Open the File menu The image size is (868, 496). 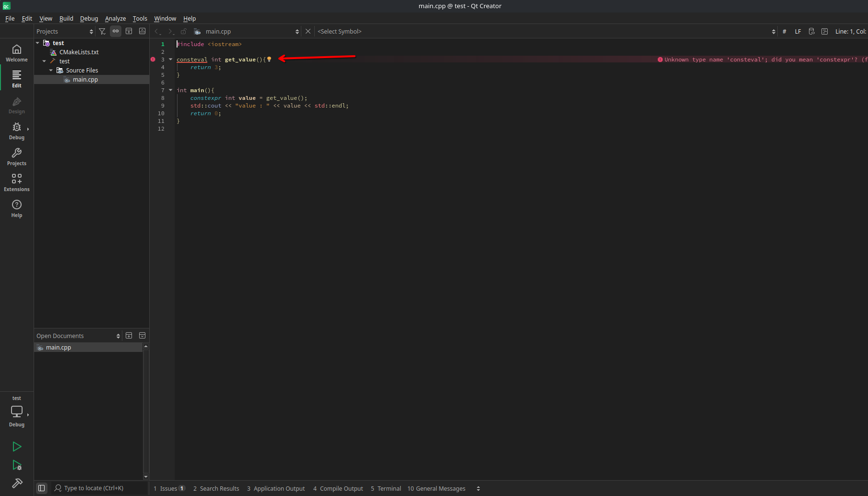coord(10,18)
